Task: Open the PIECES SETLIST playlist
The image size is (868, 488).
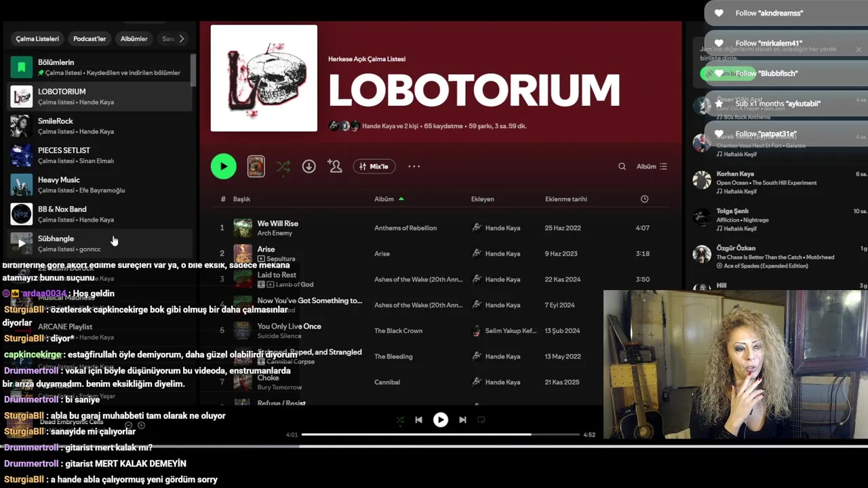Action: 100,155
